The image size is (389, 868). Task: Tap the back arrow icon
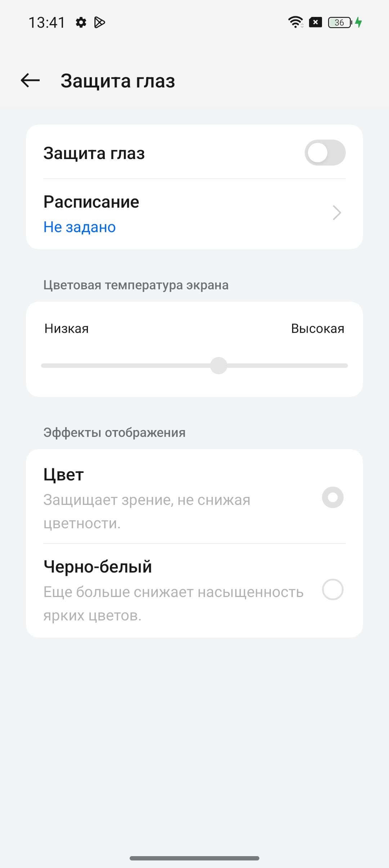click(30, 80)
